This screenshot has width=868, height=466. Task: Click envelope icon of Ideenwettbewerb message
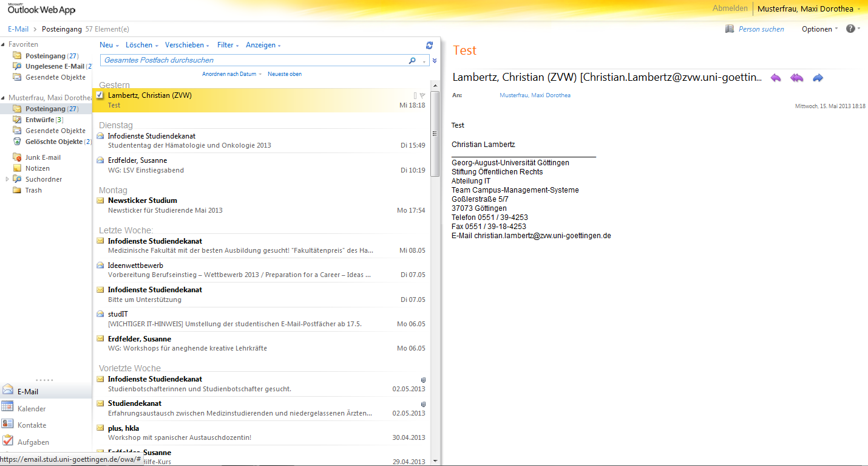[100, 266]
